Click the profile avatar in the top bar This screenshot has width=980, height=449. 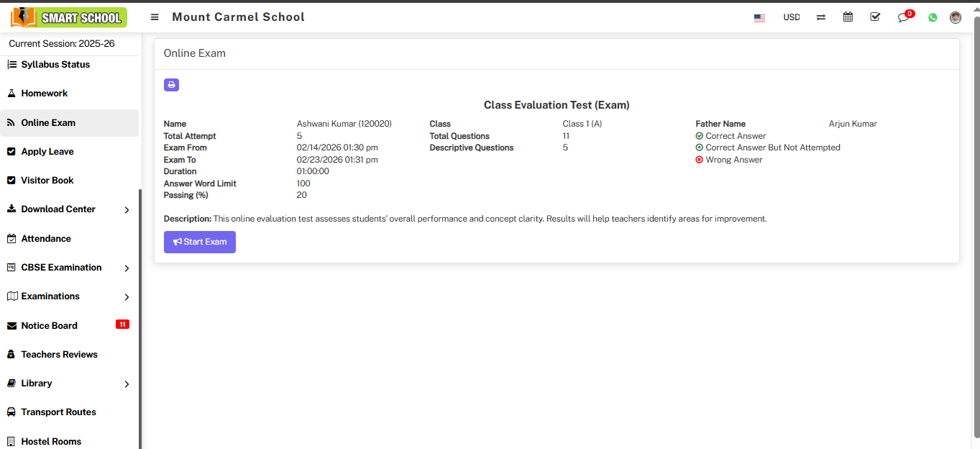click(x=956, y=17)
